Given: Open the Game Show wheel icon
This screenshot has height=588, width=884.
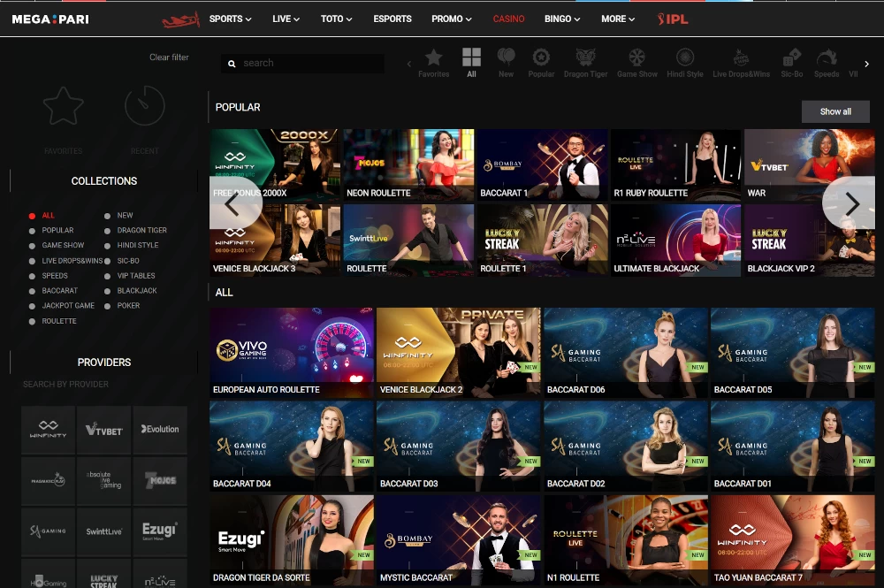Looking at the screenshot, I should pyautogui.click(x=637, y=57).
